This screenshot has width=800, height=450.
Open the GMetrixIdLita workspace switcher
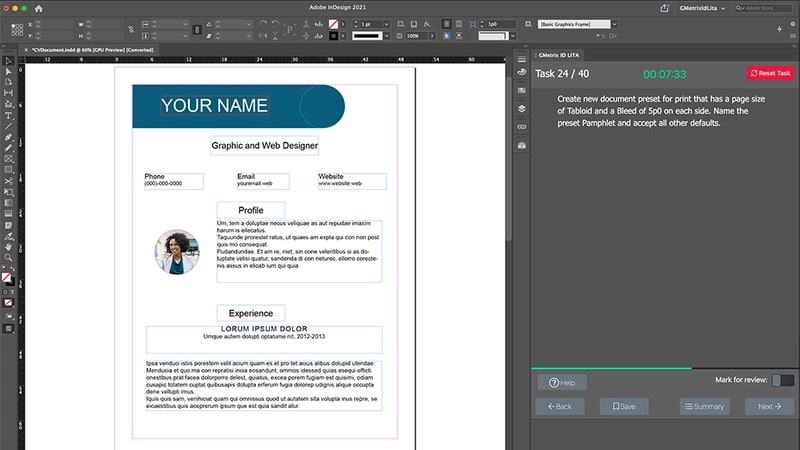[702, 8]
